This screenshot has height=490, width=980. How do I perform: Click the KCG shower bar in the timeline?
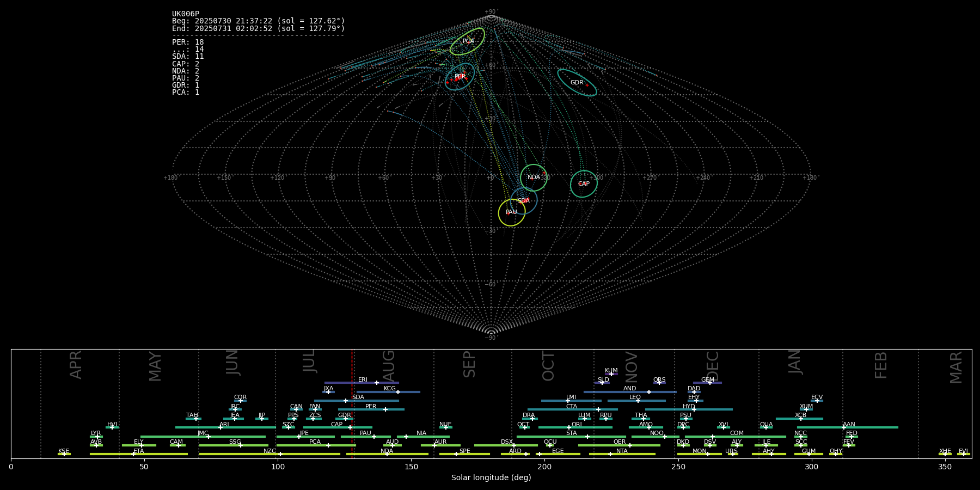click(388, 392)
